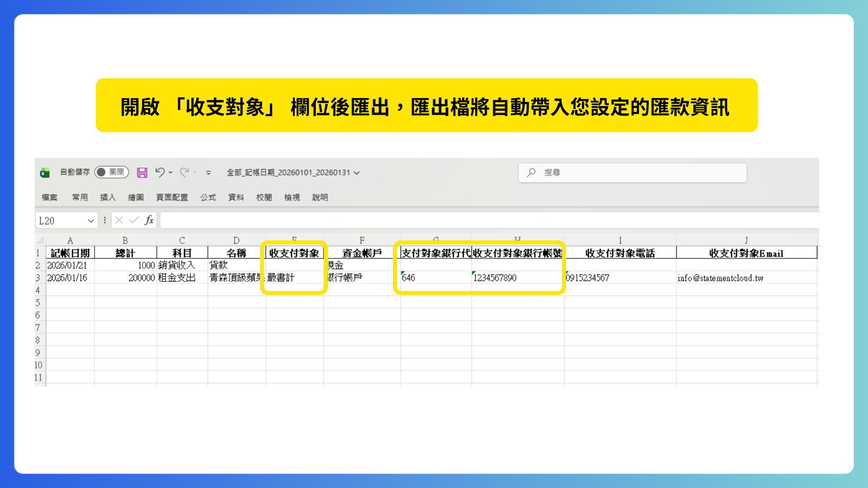
Task: Click the search magnifier icon
Action: pos(531,173)
